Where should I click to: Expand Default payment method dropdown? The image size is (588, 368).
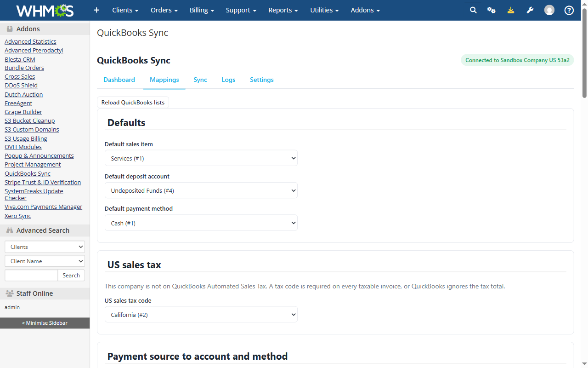point(201,223)
